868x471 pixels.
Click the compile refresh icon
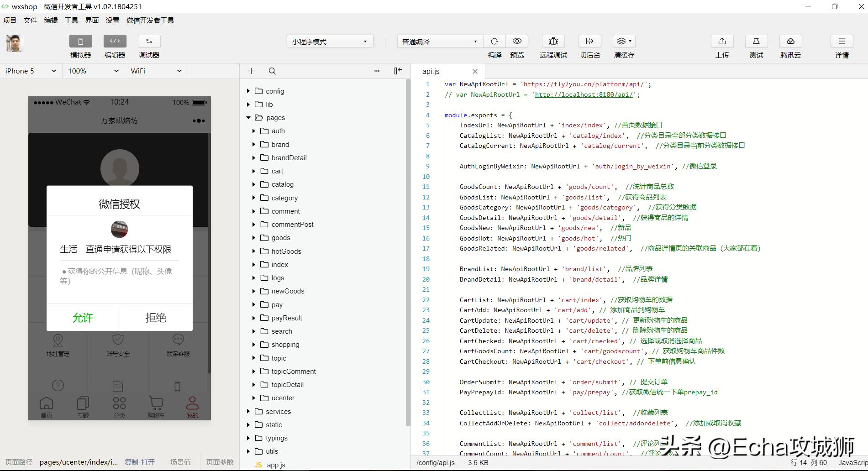click(x=494, y=41)
